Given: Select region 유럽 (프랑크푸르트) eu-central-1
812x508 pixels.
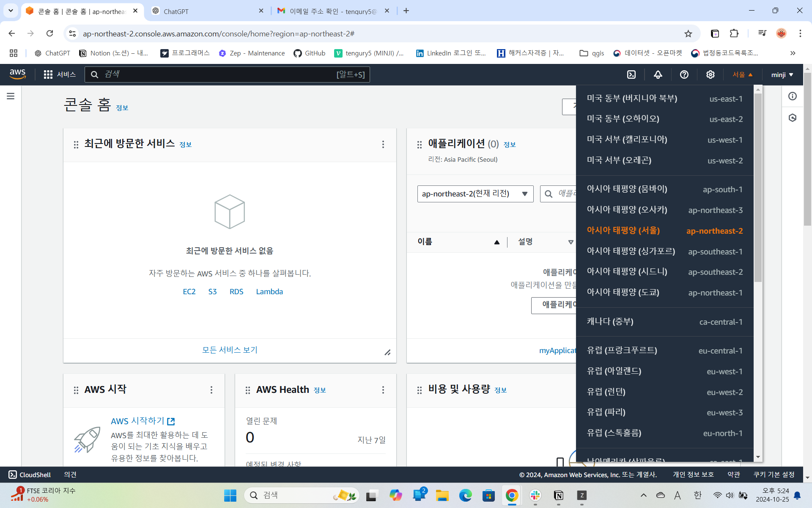Looking at the screenshot, I should click(665, 351).
